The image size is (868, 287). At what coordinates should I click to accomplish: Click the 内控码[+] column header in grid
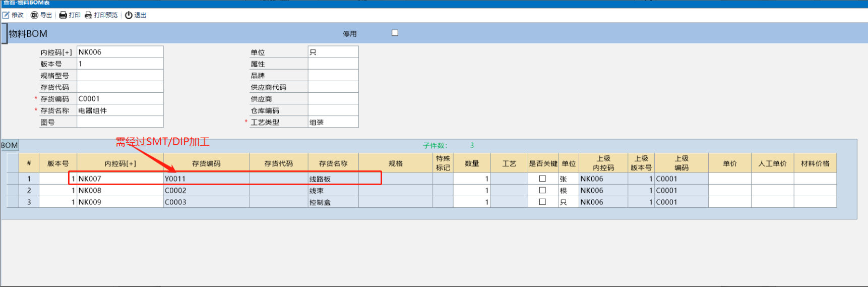click(x=120, y=163)
